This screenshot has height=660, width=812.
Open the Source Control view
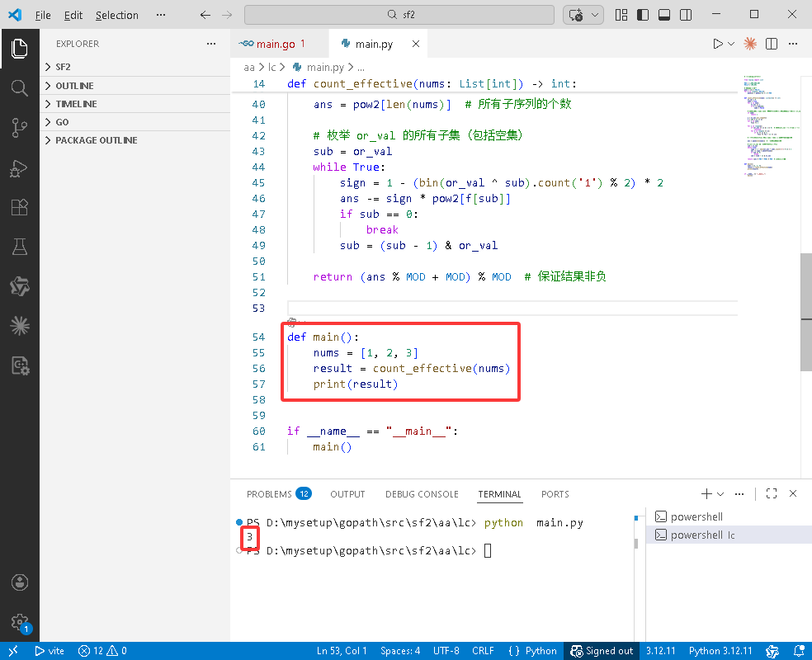(19, 128)
